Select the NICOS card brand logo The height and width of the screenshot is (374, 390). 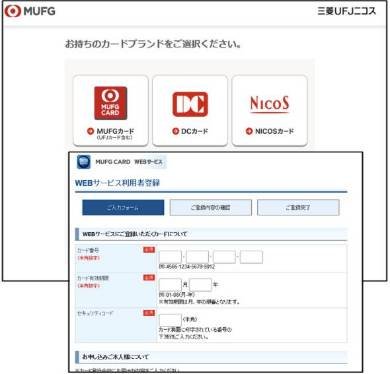269,104
